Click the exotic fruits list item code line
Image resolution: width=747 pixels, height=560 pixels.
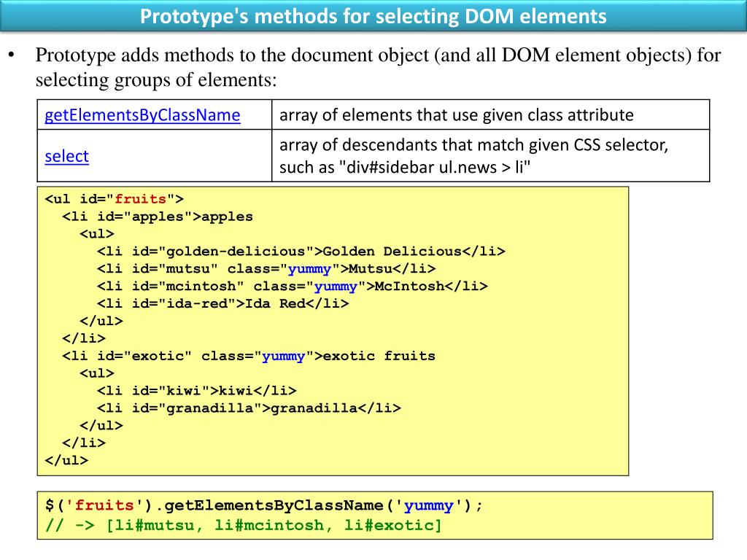(249, 356)
